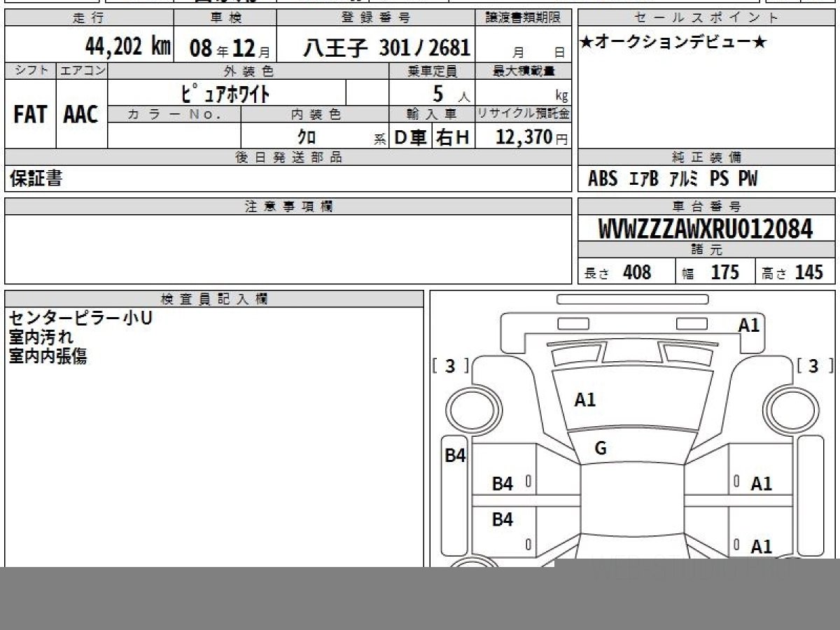Select chassis number WVWZZZAWXRU012084
The height and width of the screenshot is (630, 840).
tap(706, 229)
